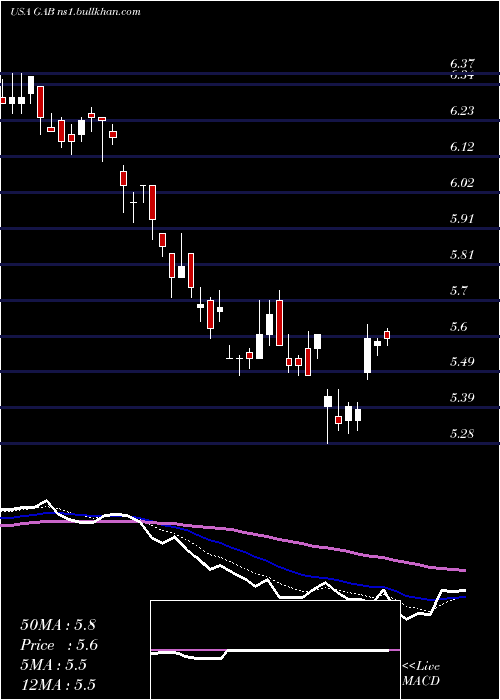The width and height of the screenshot is (500, 700).
Task: Click the last red candlestick near 5.6
Action: click(x=387, y=335)
